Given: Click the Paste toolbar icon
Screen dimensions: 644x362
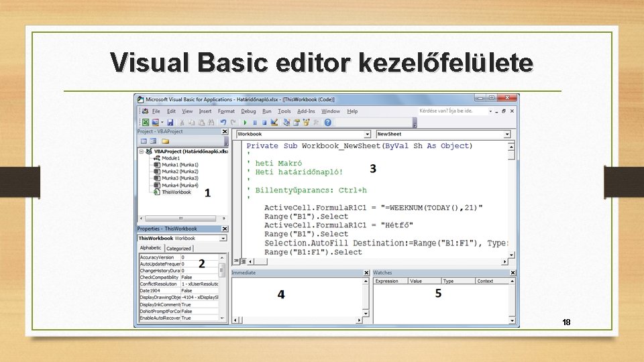Looking at the screenshot, I should pyautogui.click(x=201, y=122).
